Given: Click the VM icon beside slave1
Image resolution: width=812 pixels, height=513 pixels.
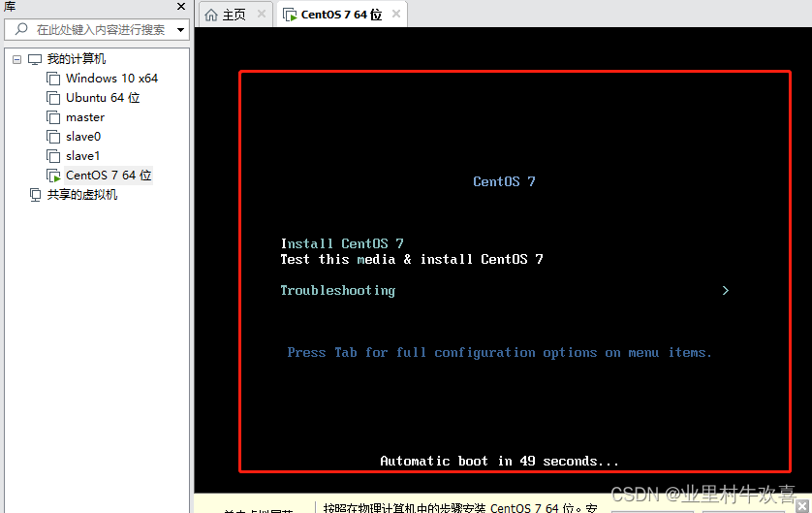Looking at the screenshot, I should pyautogui.click(x=53, y=156).
